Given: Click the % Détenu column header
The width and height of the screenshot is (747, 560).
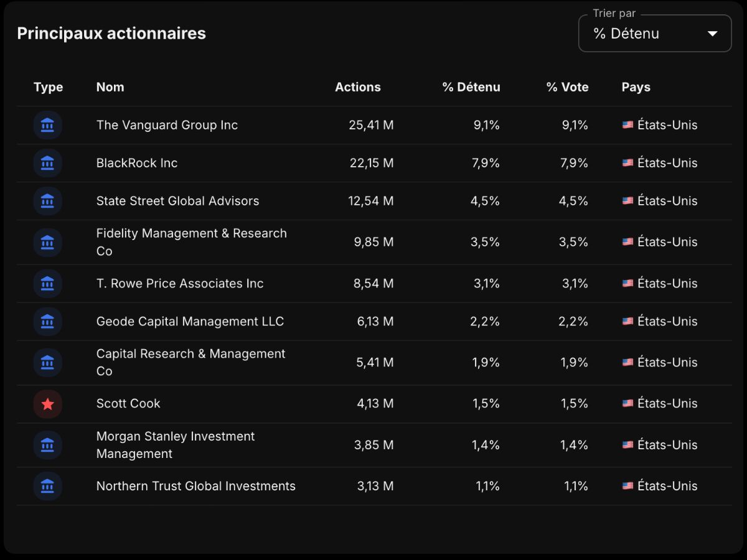Looking at the screenshot, I should [x=471, y=87].
